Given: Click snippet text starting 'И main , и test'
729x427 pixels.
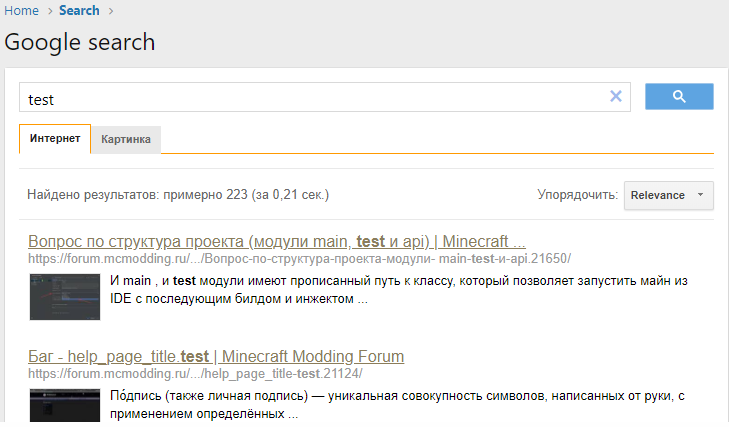Looking at the screenshot, I should [398, 290].
